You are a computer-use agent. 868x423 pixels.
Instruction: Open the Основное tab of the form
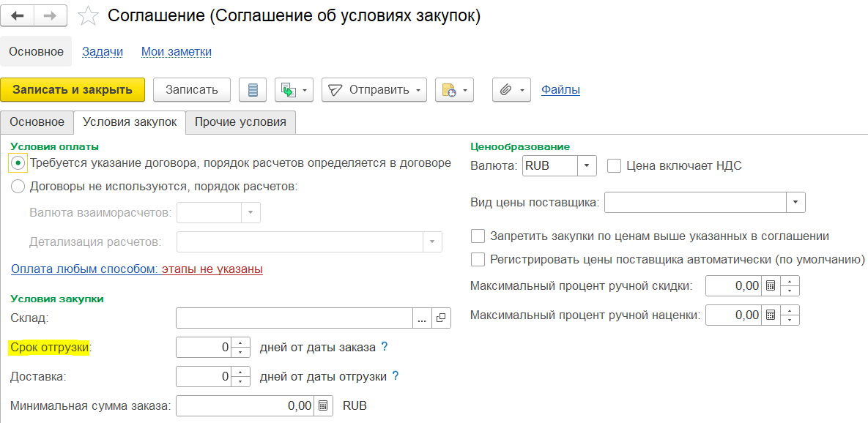[37, 122]
